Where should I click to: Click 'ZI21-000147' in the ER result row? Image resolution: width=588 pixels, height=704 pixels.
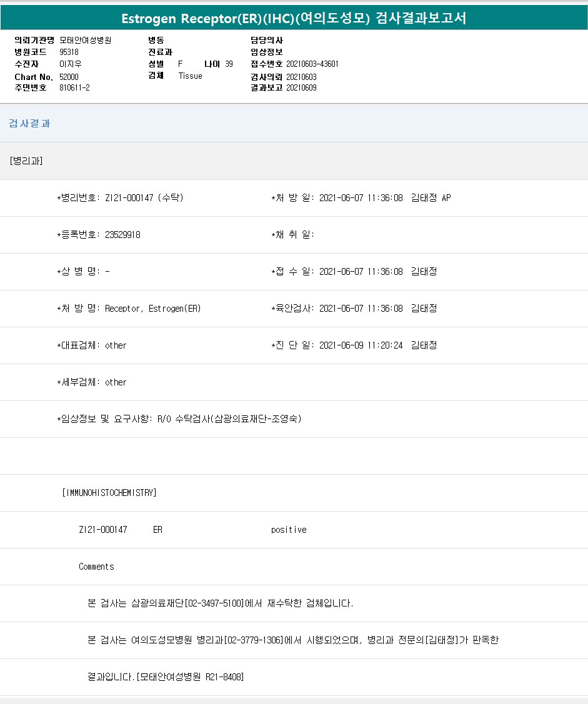click(103, 530)
